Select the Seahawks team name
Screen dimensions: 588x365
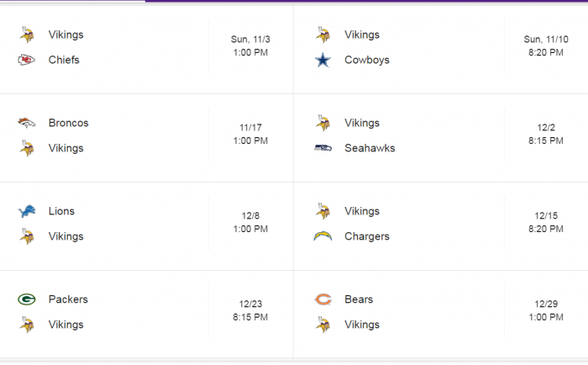[370, 148]
